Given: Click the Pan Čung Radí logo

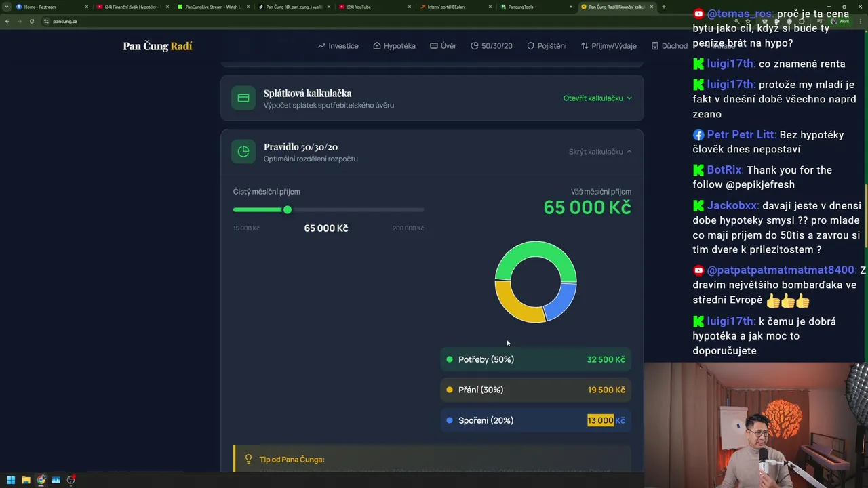Looking at the screenshot, I should (157, 46).
